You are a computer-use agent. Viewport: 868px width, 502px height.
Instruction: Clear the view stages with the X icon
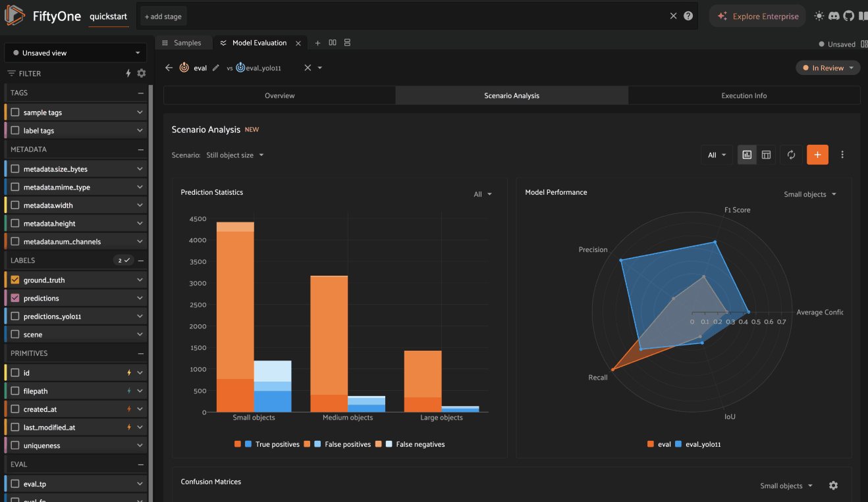pos(673,16)
